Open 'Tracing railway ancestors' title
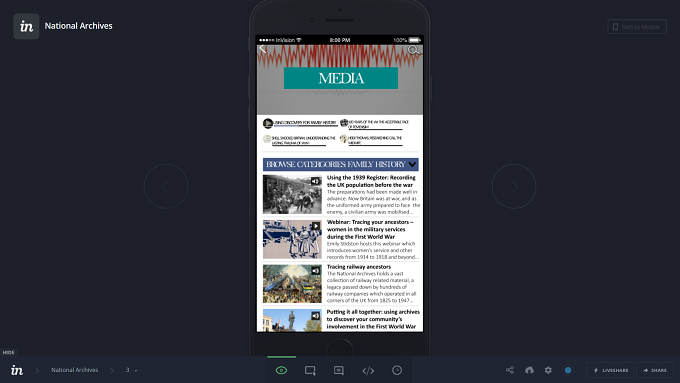Screen dimensions: 680x383 click(359, 267)
